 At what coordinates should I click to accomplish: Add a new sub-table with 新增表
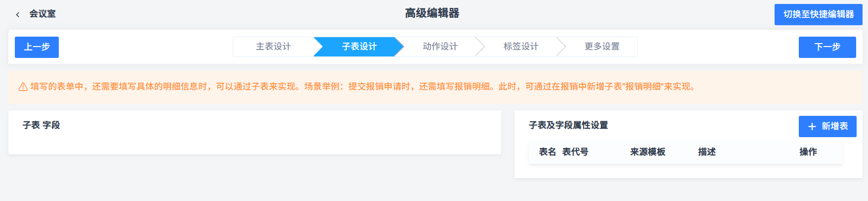(x=827, y=126)
